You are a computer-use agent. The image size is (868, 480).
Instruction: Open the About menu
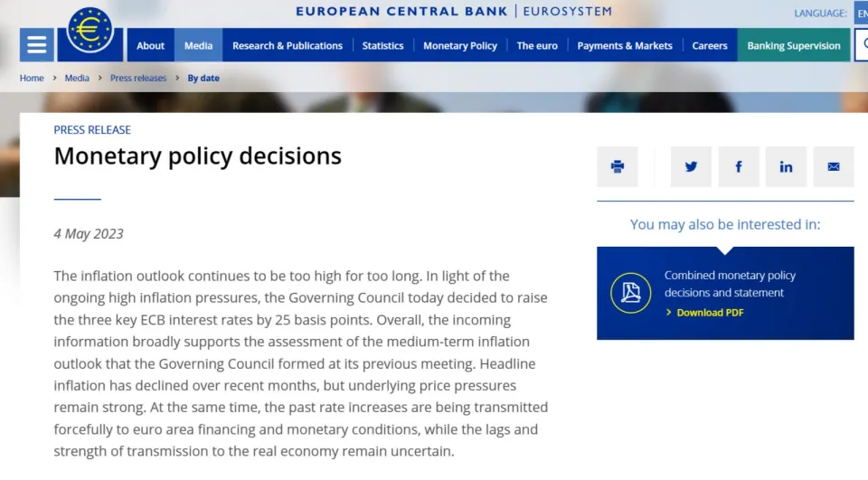click(150, 45)
